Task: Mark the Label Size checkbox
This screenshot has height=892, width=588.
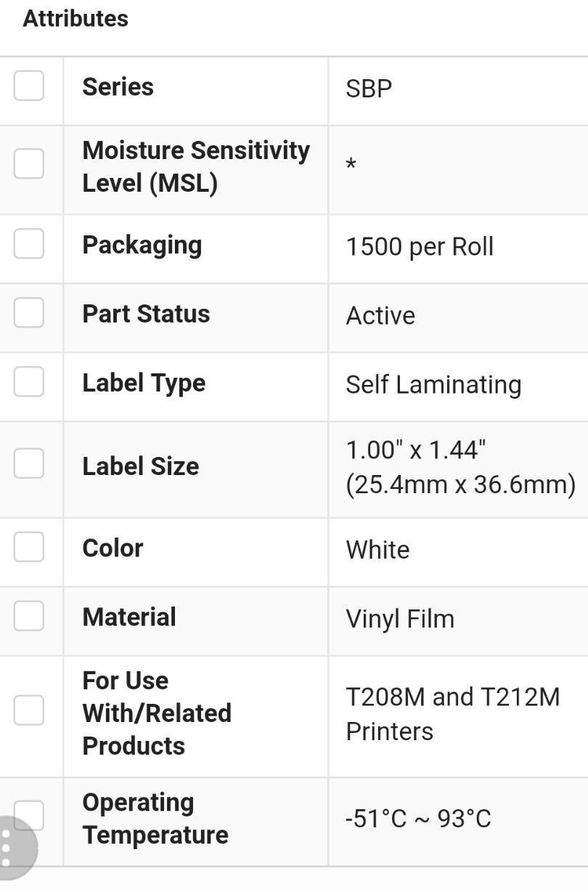Action: point(29,463)
